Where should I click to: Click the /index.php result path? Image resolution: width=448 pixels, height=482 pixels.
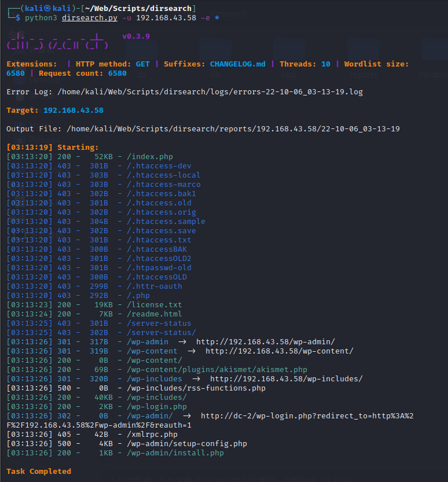click(x=149, y=157)
